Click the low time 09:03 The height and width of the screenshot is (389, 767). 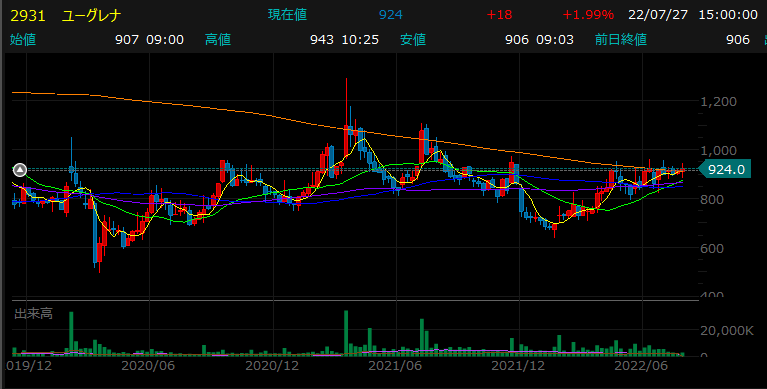[x=555, y=40]
